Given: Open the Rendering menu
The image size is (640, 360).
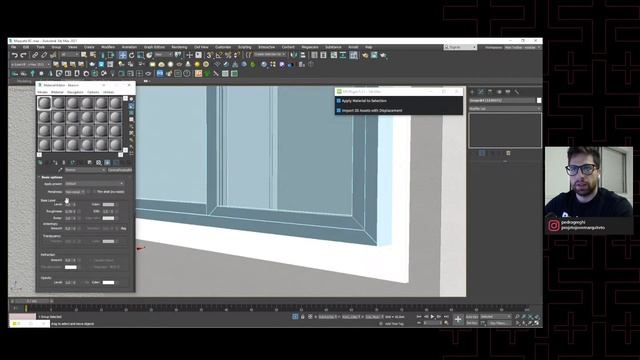Looking at the screenshot, I should (x=179, y=47).
